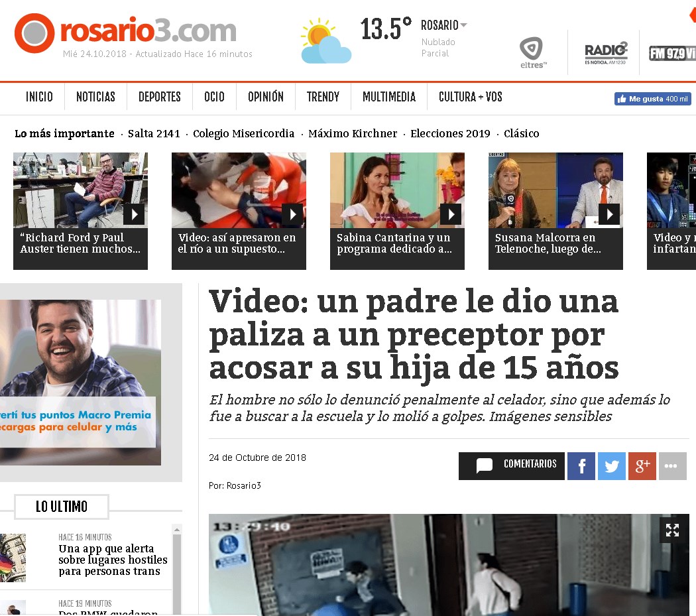Go to the Multimedia section
Screen dimensions: 696x616
coord(389,97)
